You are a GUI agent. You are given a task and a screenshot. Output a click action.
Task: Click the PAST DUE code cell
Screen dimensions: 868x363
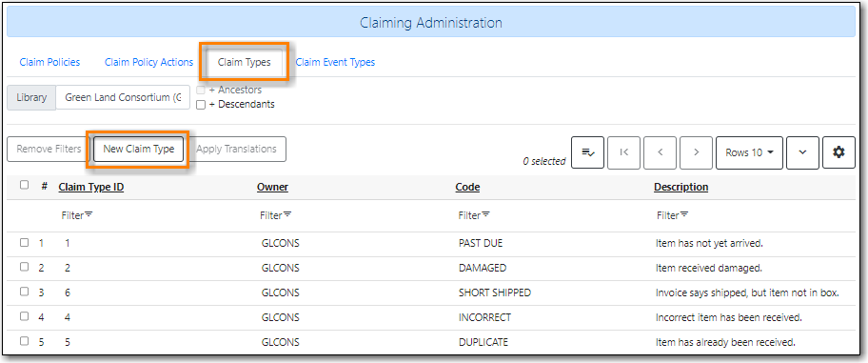point(481,243)
